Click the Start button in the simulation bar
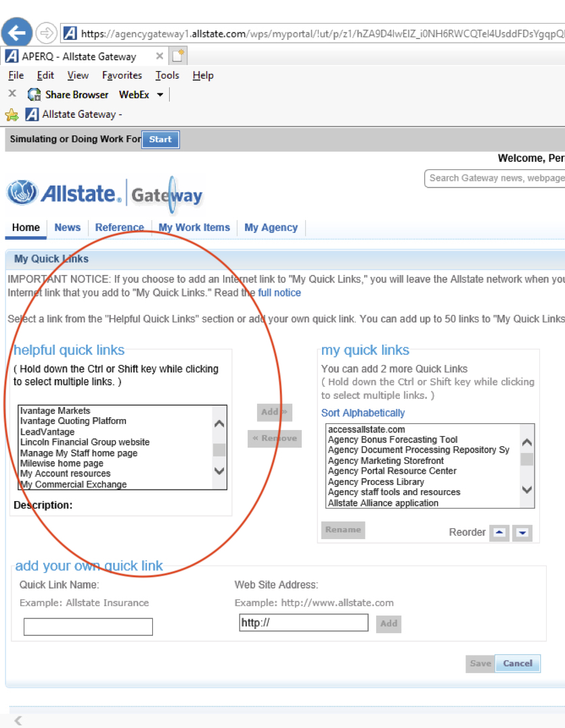The width and height of the screenshot is (565, 728). [x=160, y=140]
